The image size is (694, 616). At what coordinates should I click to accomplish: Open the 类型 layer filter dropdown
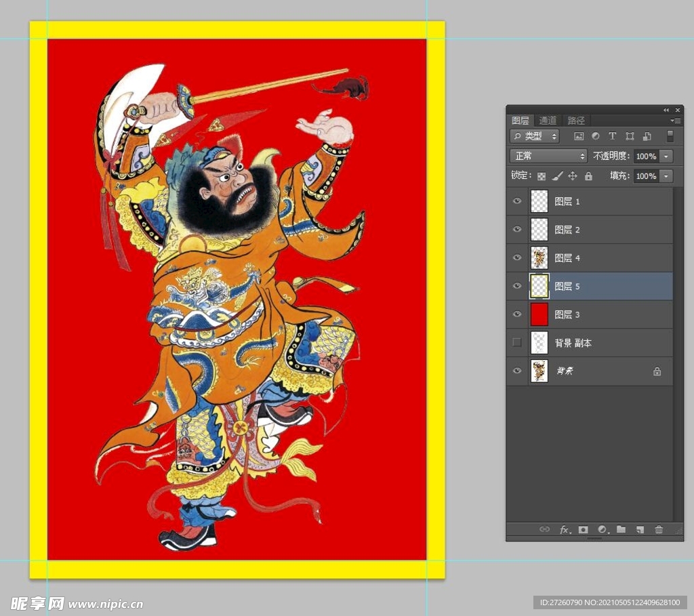click(535, 136)
